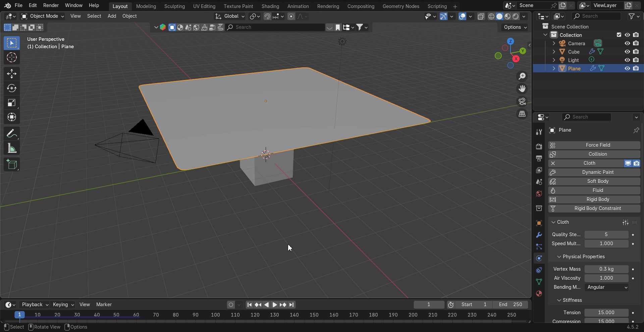The height and width of the screenshot is (332, 644).
Task: Open the Modifiers properties tab
Action: 539,235
